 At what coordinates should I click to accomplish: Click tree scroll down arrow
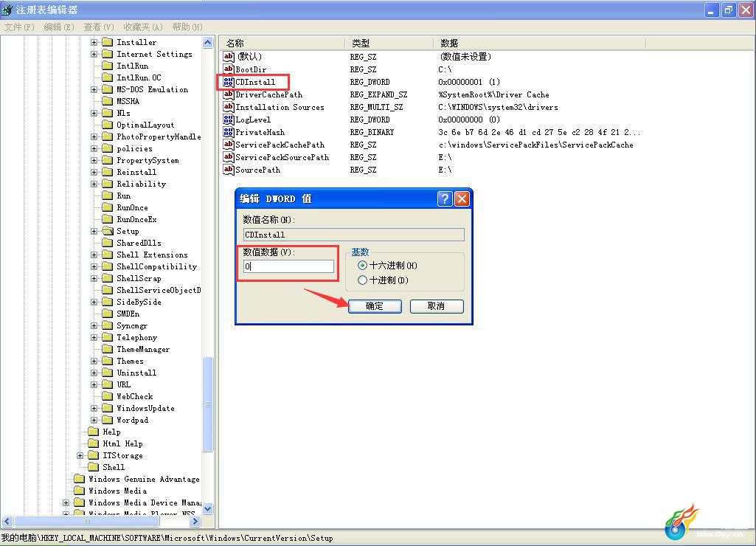click(x=208, y=508)
